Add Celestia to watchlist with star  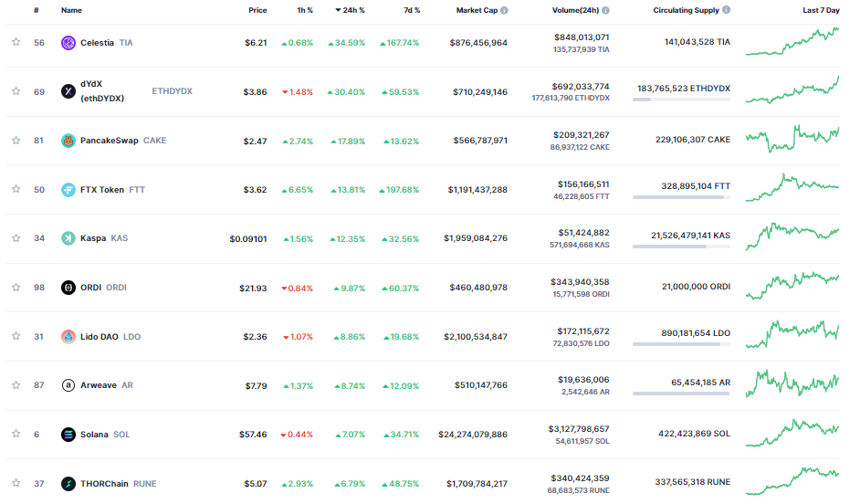coord(16,42)
